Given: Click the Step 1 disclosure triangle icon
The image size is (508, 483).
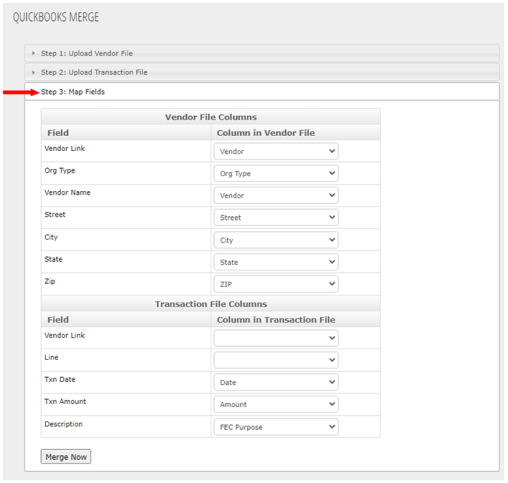Looking at the screenshot, I should (33, 53).
